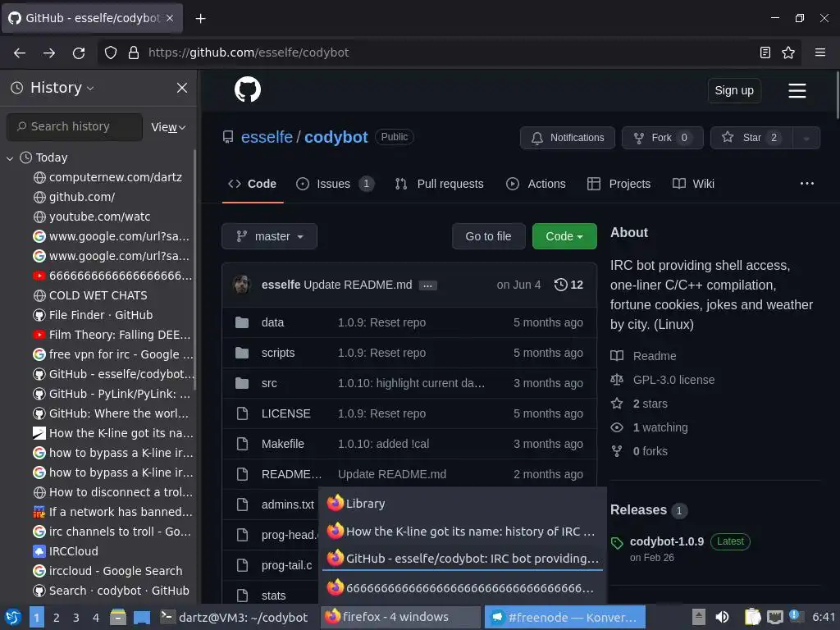840x630 pixels.
Task: Open the more repository tabs ellipsis
Action: [x=807, y=183]
